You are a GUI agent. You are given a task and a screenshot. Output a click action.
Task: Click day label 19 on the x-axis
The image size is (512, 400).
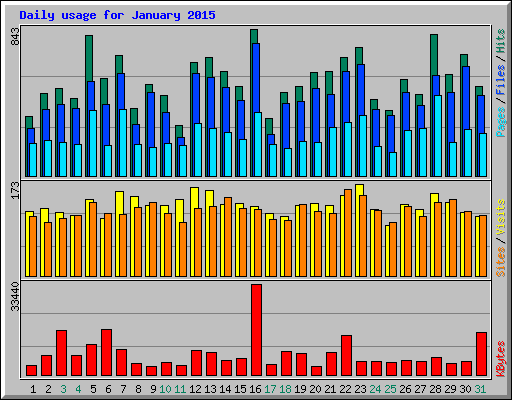[300, 389]
